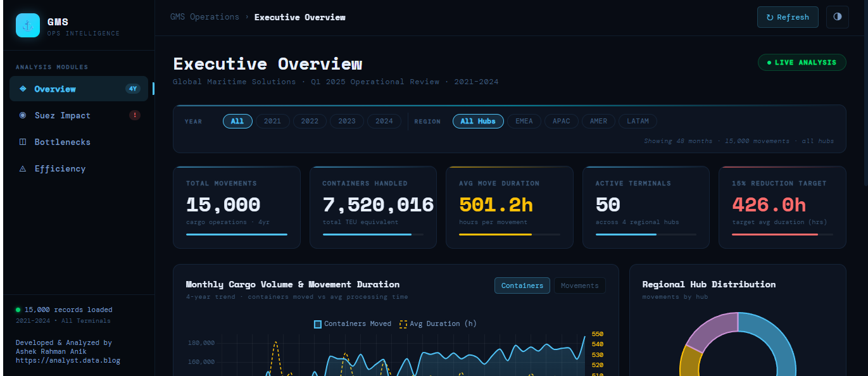Click the Suez Impact circle icon
868x376 pixels.
coord(23,116)
